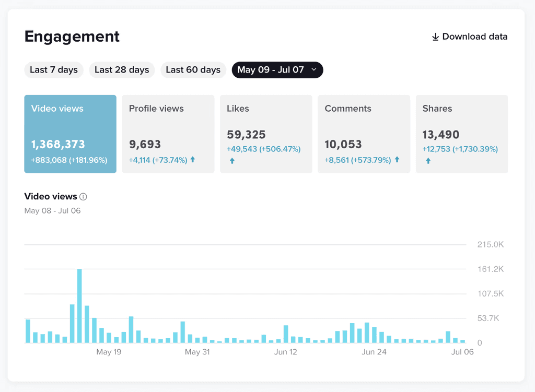This screenshot has width=535, height=392.
Task: Click the Engagement heading
Action: pos(72,37)
